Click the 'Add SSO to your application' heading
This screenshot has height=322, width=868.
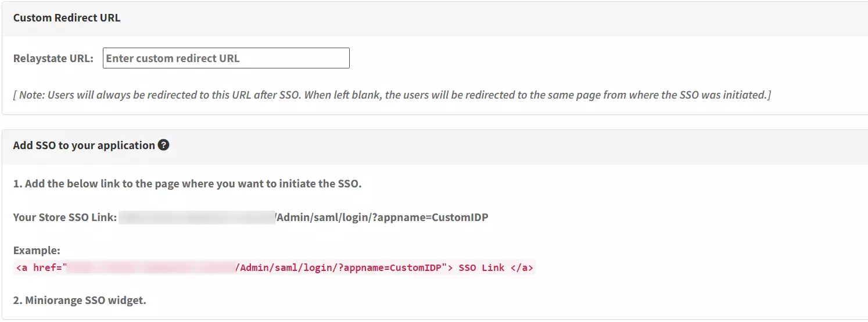click(84, 145)
